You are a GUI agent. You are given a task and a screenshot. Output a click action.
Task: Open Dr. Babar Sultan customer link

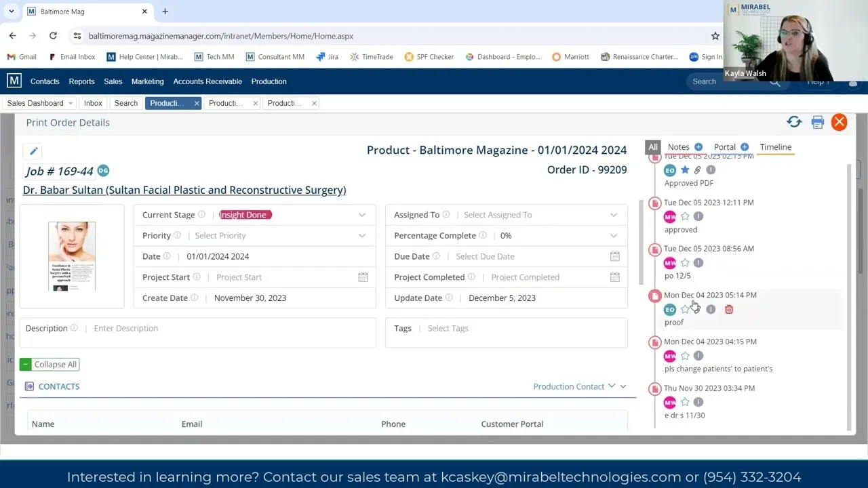[184, 190]
